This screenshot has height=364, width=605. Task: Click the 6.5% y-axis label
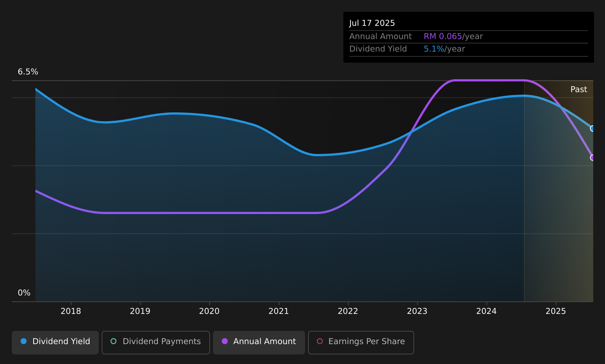28,72
